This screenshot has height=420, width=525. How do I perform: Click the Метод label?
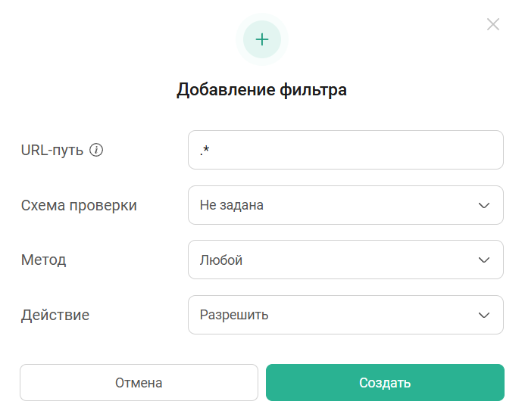pos(43,260)
